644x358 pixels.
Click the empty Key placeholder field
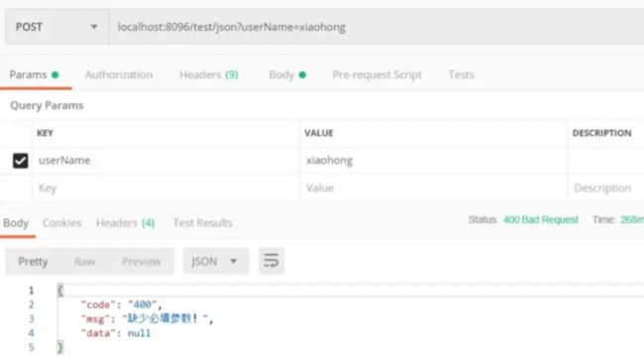165,188
